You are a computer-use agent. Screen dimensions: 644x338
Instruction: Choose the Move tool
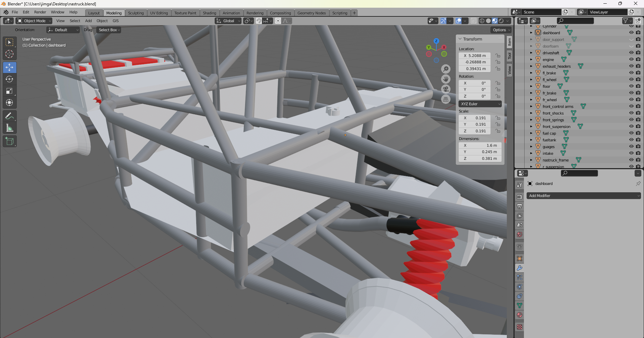point(9,67)
